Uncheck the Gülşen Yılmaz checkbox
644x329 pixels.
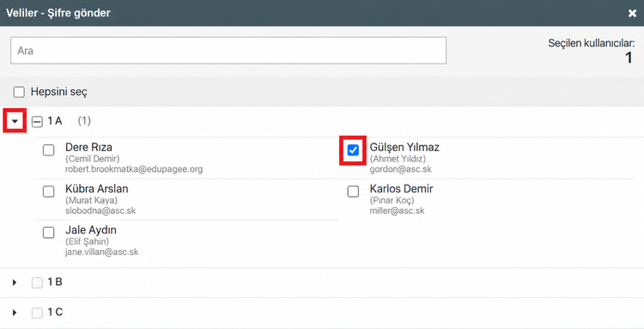coord(353,150)
